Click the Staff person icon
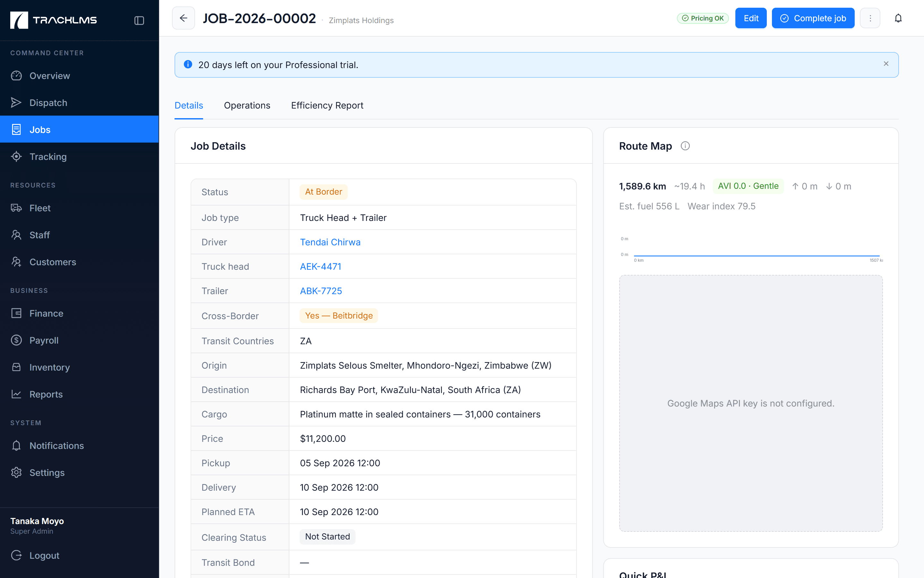The width and height of the screenshot is (924, 578). point(16,235)
